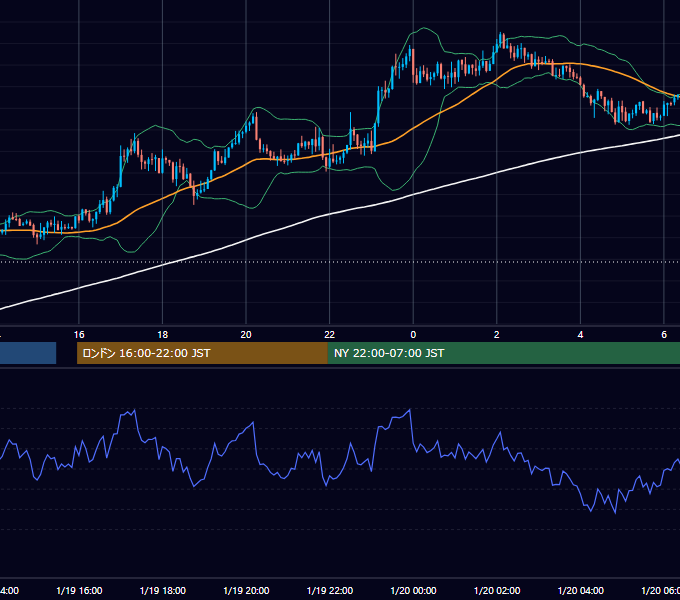Click the 4 hour axis label

coord(580,335)
